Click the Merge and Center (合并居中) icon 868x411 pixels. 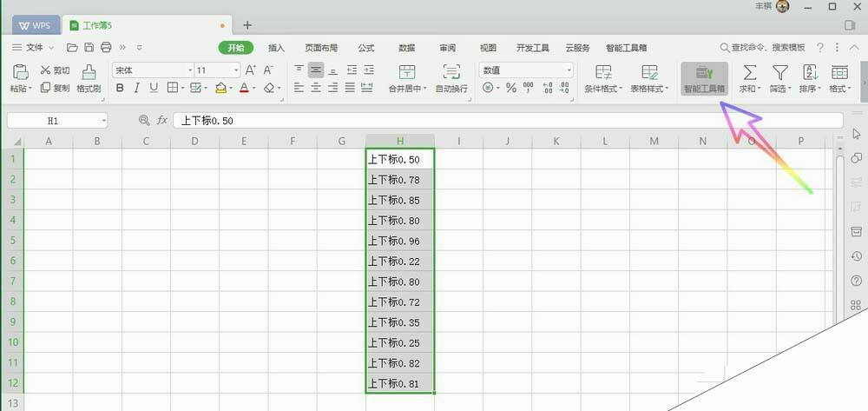(x=407, y=72)
